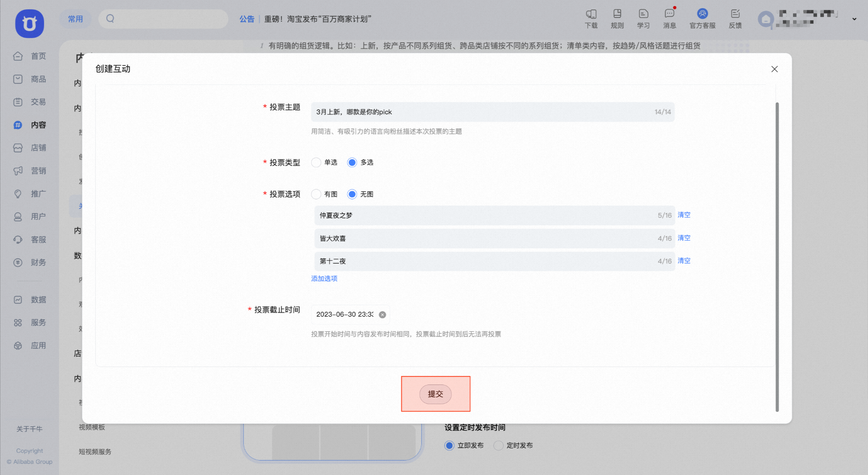Clear the 仲夏夜之梦 option
This screenshot has height=475, width=868.
click(x=684, y=215)
